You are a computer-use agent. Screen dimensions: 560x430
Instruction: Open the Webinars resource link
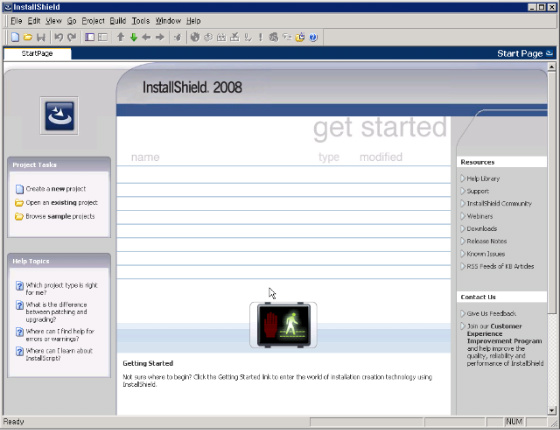480,216
